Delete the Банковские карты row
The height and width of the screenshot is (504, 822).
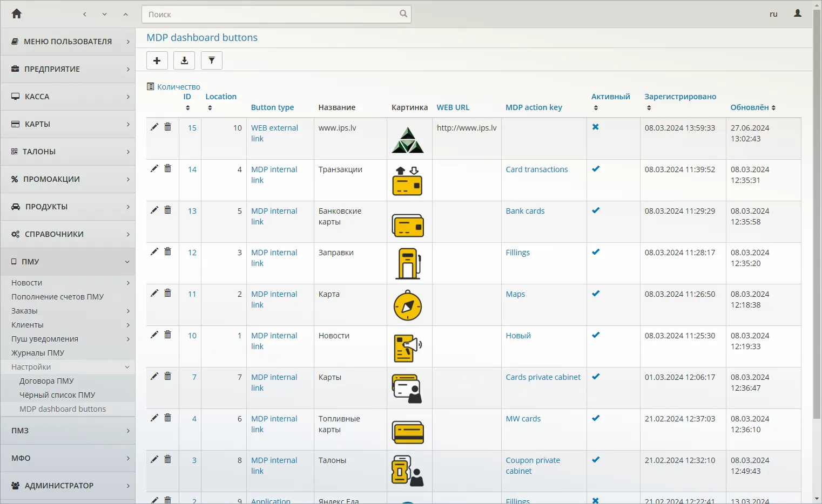tap(168, 210)
